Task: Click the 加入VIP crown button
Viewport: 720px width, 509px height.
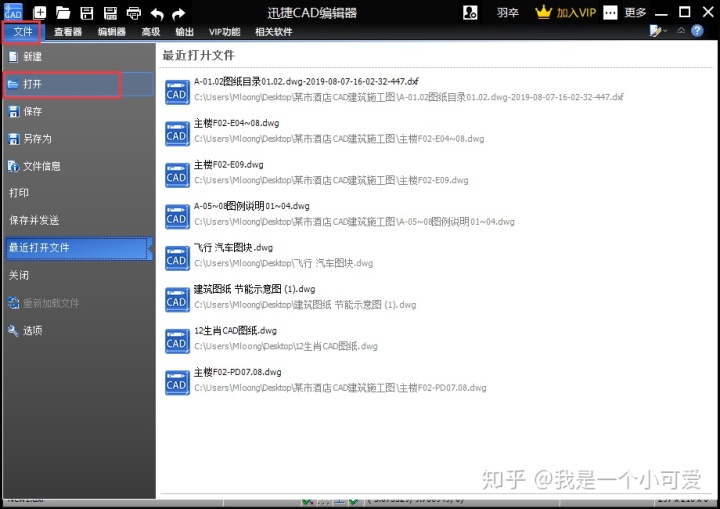Action: pos(565,12)
